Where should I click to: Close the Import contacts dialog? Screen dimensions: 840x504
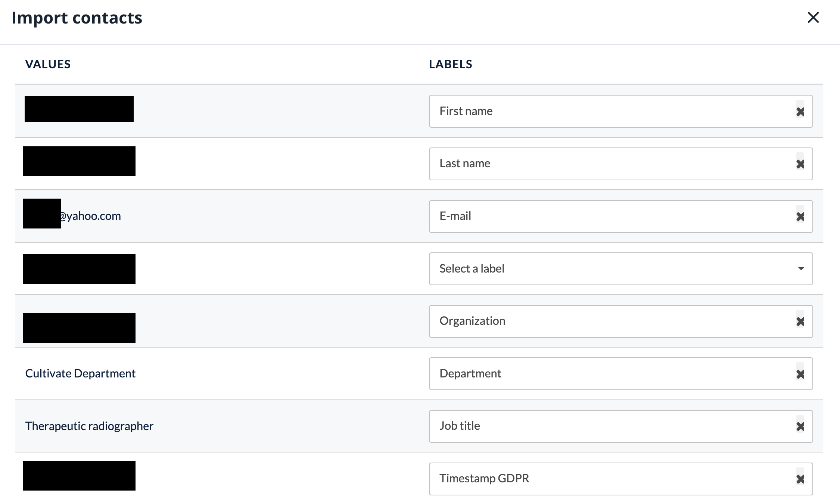coord(813,18)
